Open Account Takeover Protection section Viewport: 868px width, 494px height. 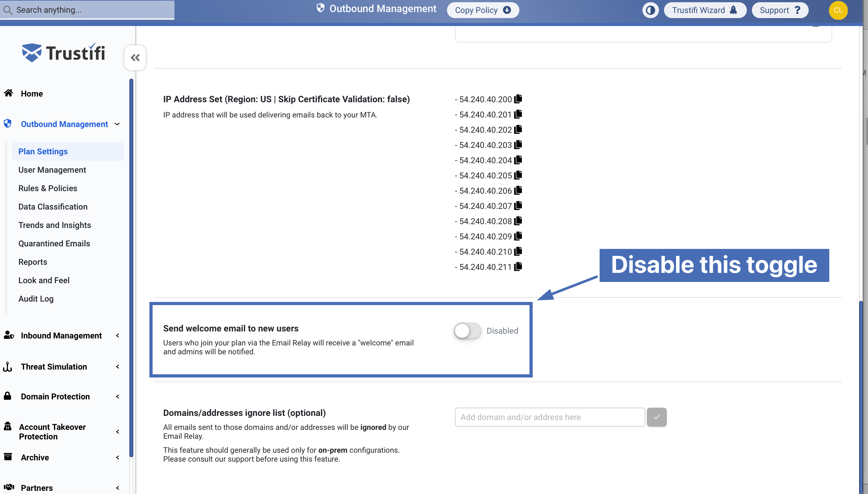pyautogui.click(x=53, y=432)
